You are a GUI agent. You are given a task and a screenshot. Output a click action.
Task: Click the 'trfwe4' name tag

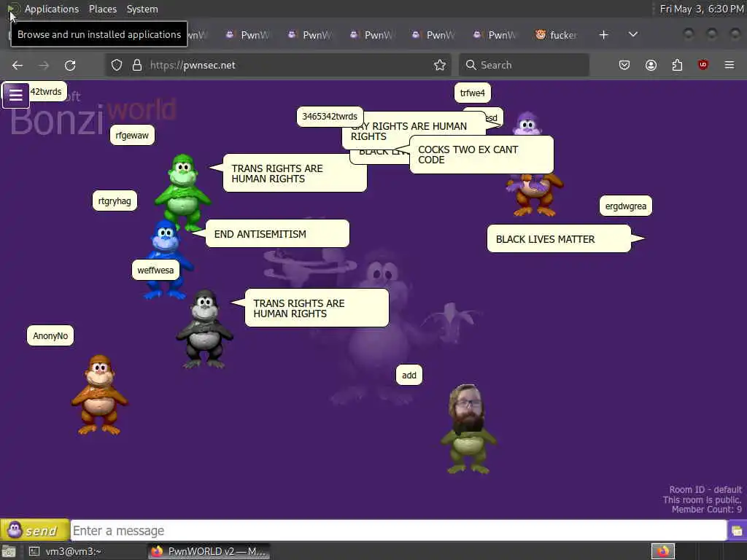coord(472,93)
